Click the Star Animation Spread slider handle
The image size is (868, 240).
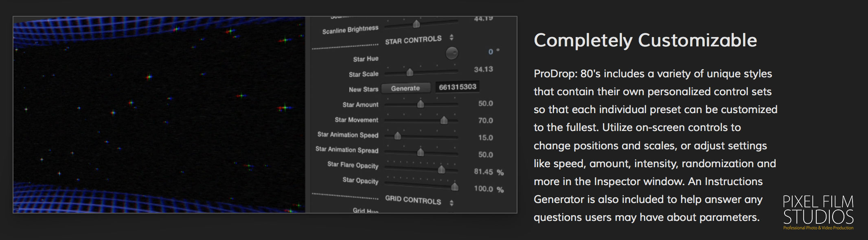pos(421,153)
